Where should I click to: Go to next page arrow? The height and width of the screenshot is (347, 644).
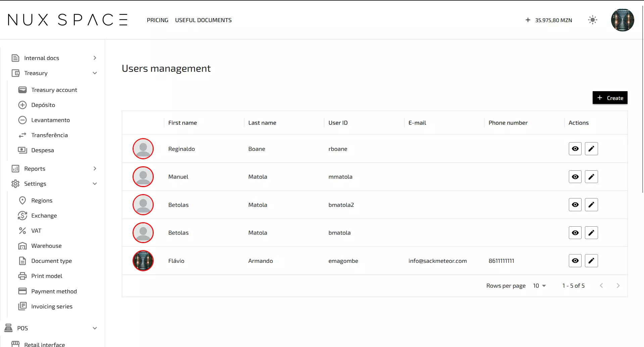[x=618, y=286]
